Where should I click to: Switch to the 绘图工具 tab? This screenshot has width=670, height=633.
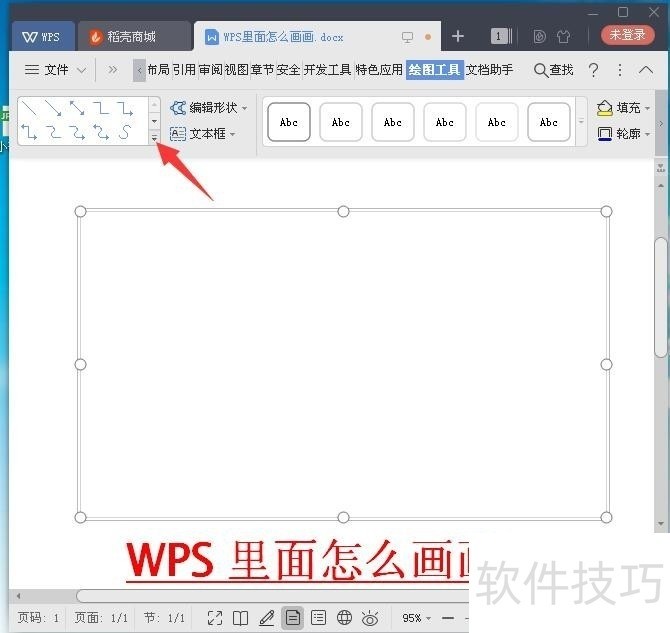point(435,70)
